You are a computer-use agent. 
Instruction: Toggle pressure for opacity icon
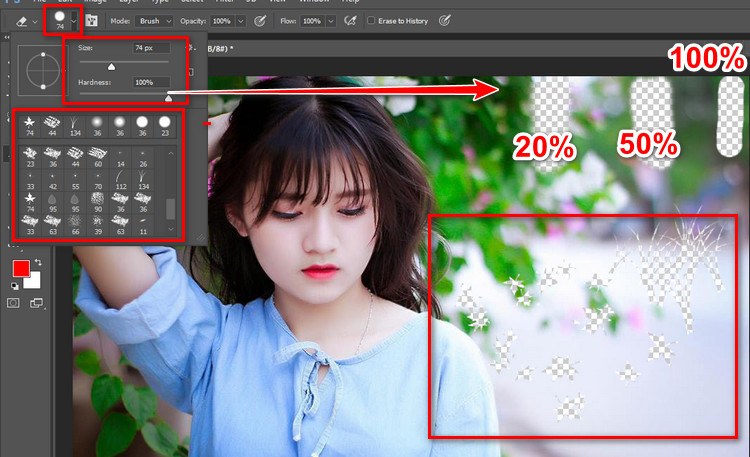click(x=260, y=21)
